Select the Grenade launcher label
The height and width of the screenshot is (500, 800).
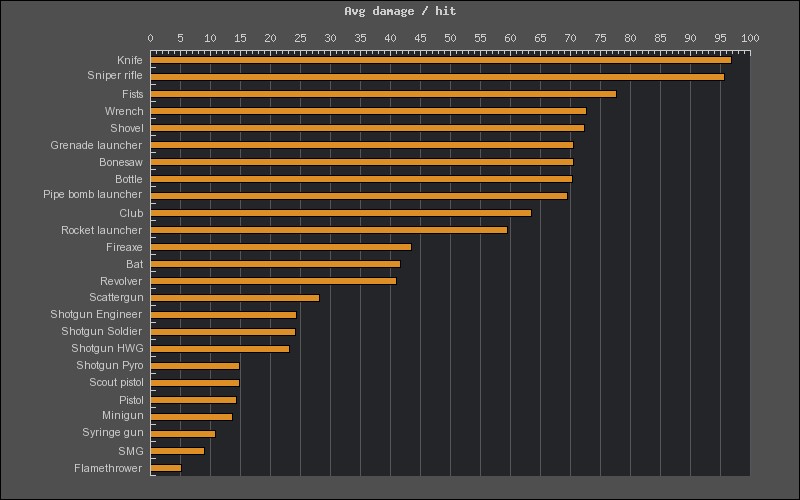pos(96,145)
